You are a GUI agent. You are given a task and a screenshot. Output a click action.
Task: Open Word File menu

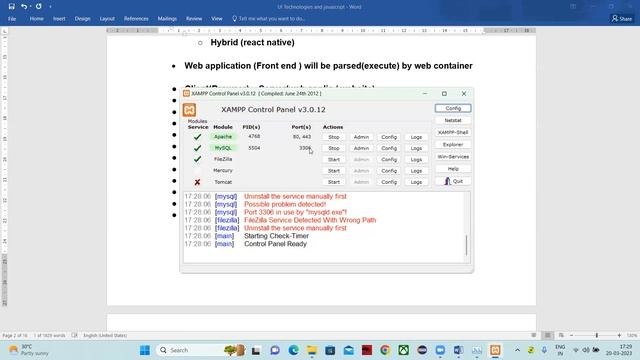coord(12,19)
